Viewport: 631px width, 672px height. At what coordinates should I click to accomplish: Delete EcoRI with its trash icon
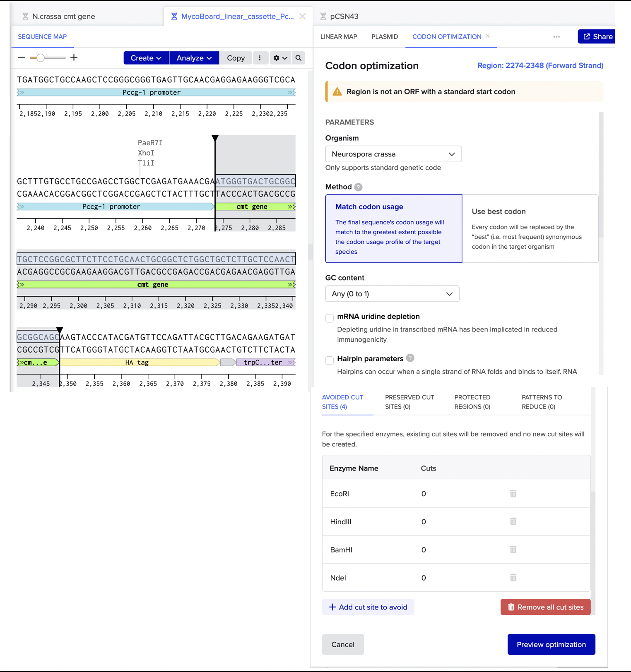pyautogui.click(x=513, y=494)
